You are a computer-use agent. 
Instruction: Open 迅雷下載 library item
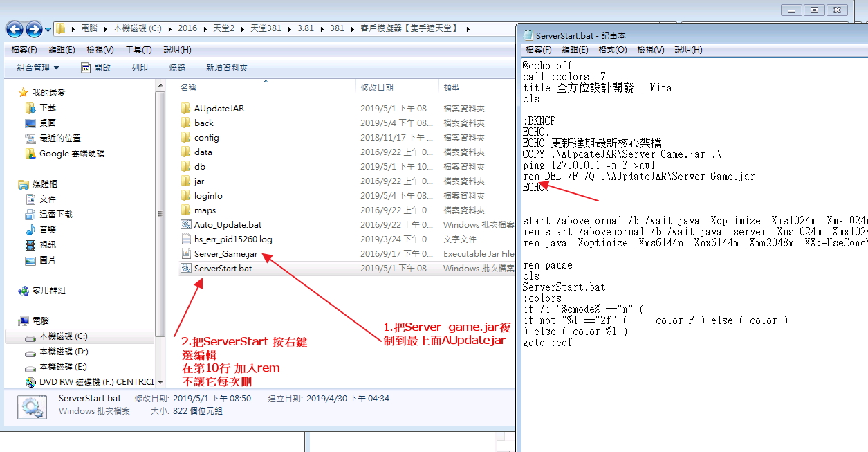pos(48,215)
